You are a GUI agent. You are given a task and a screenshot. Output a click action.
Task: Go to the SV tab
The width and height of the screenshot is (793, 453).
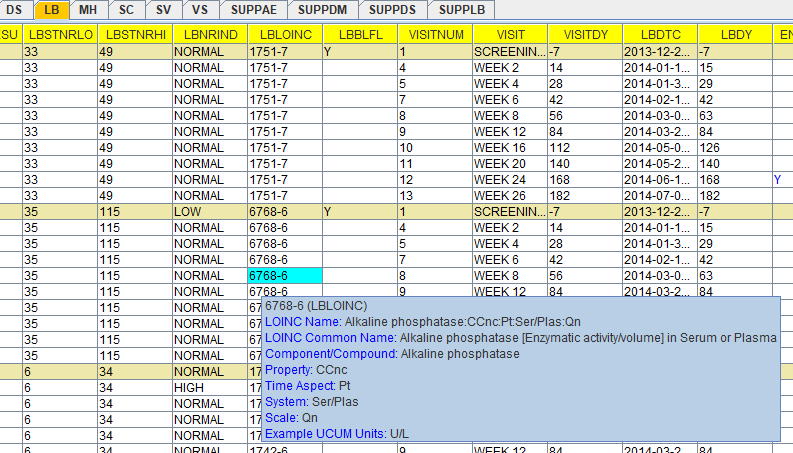click(163, 10)
